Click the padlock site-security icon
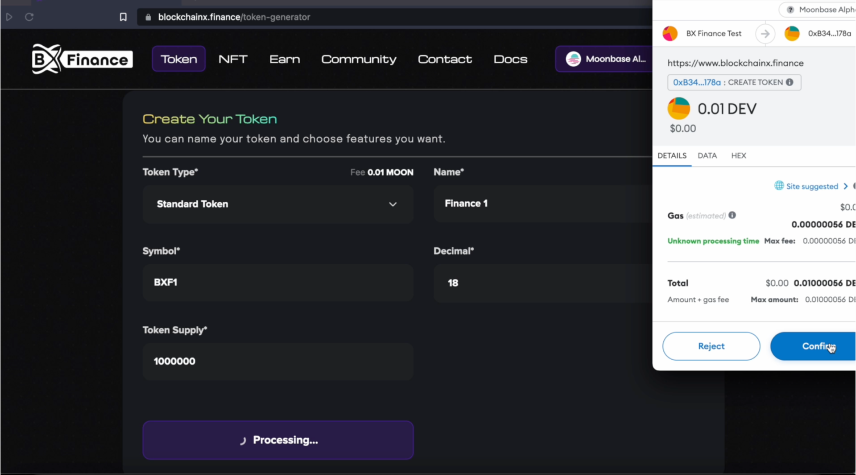The width and height of the screenshot is (856, 475). pyautogui.click(x=148, y=17)
